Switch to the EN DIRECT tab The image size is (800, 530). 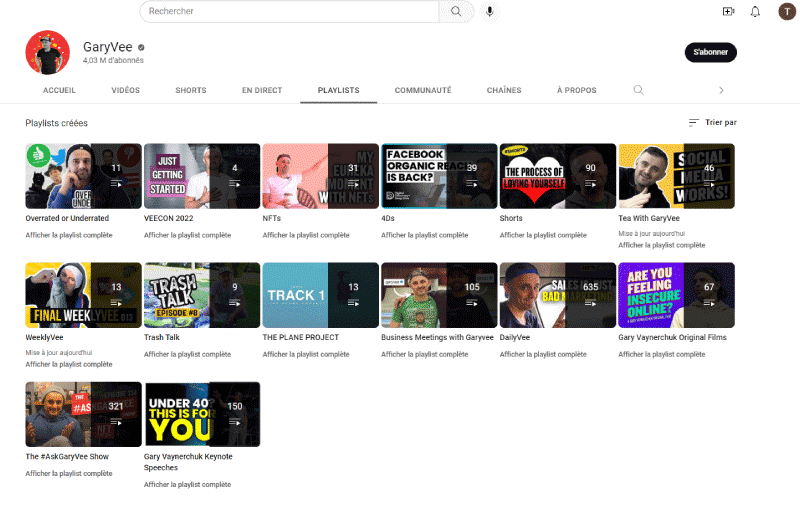tap(262, 90)
